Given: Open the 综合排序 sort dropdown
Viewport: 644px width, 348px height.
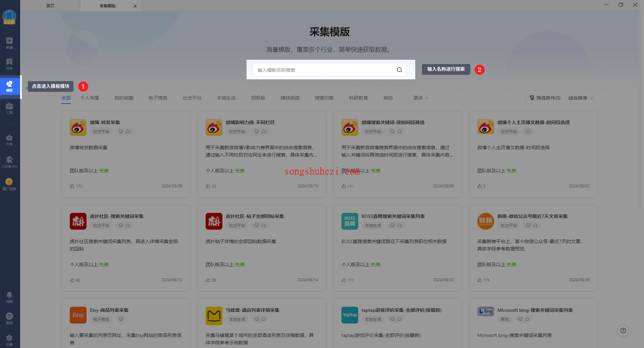Looking at the screenshot, I should (581, 98).
